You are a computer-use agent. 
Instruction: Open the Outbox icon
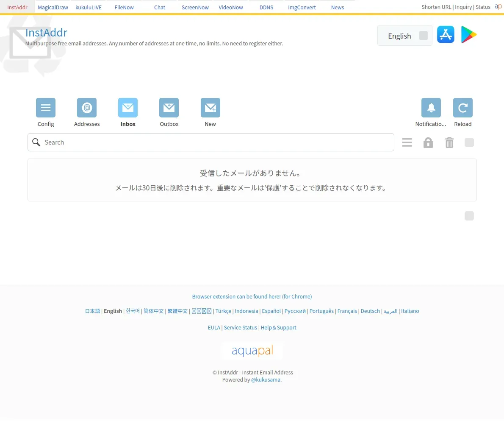pos(169,108)
